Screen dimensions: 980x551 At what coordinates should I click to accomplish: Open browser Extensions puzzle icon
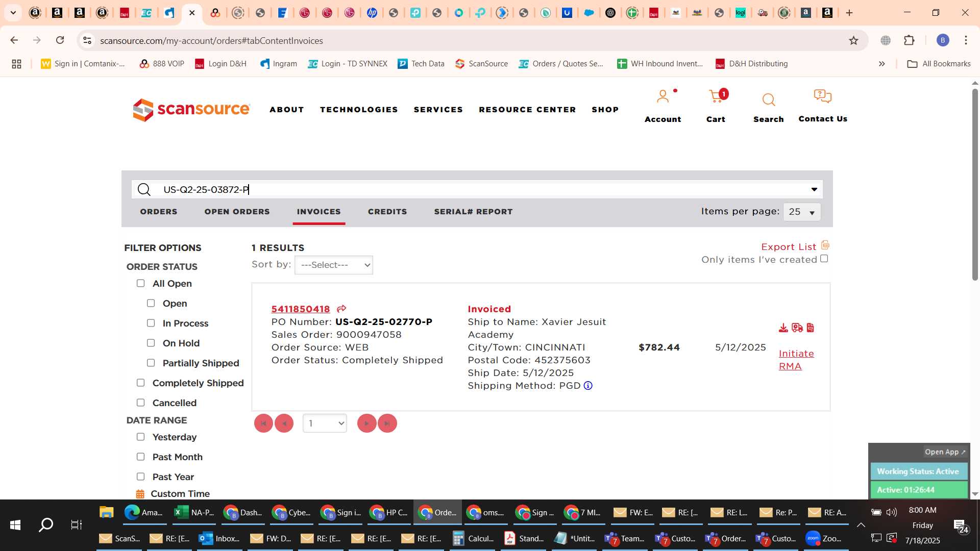coord(909,40)
